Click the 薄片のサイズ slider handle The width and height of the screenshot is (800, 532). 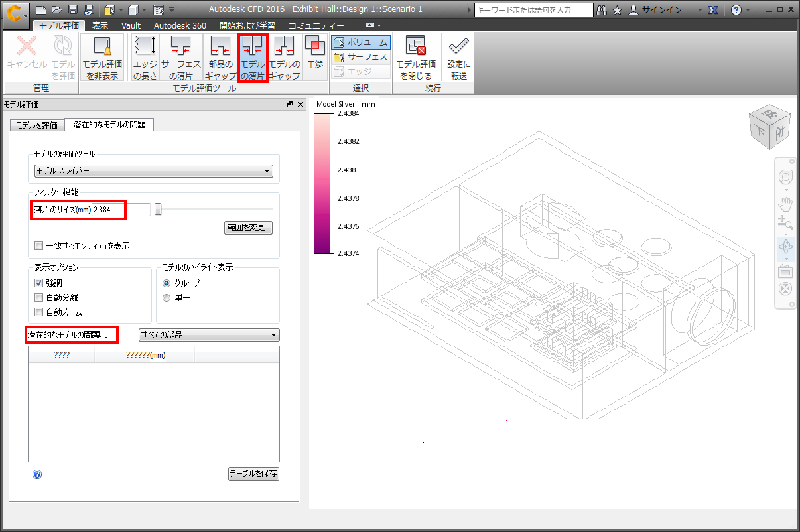(x=158, y=209)
